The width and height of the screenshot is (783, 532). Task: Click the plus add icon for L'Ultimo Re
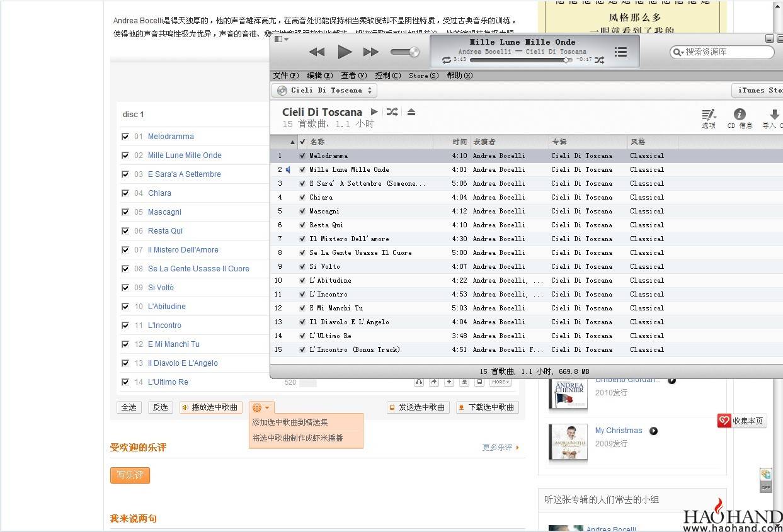click(449, 382)
